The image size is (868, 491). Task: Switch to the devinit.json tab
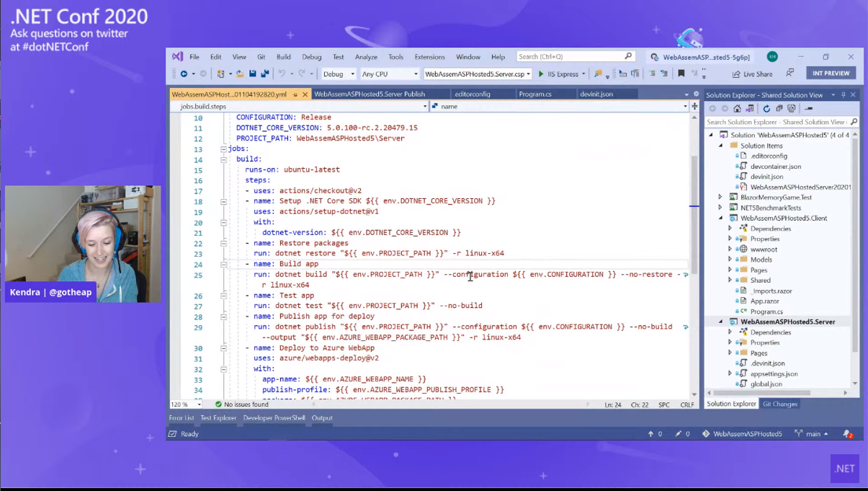596,94
